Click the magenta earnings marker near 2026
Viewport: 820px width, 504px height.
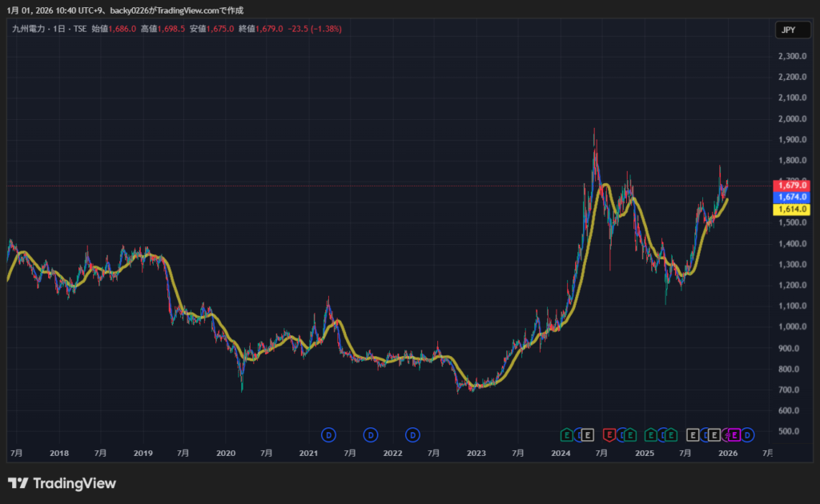732,435
